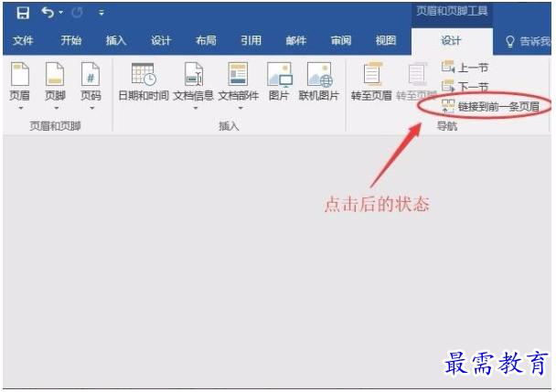Click the 页眉和页脚 group label
Viewport: 556px width, 392px height.
click(x=55, y=126)
